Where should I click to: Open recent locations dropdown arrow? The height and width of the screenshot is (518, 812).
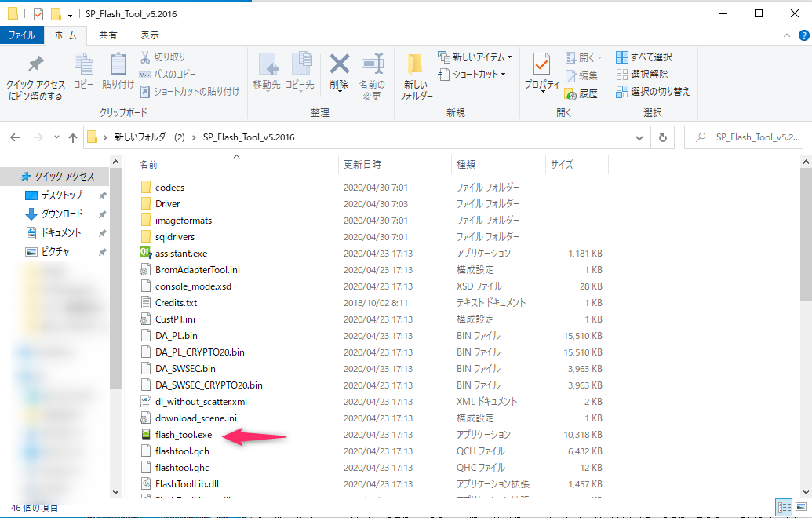coord(56,138)
